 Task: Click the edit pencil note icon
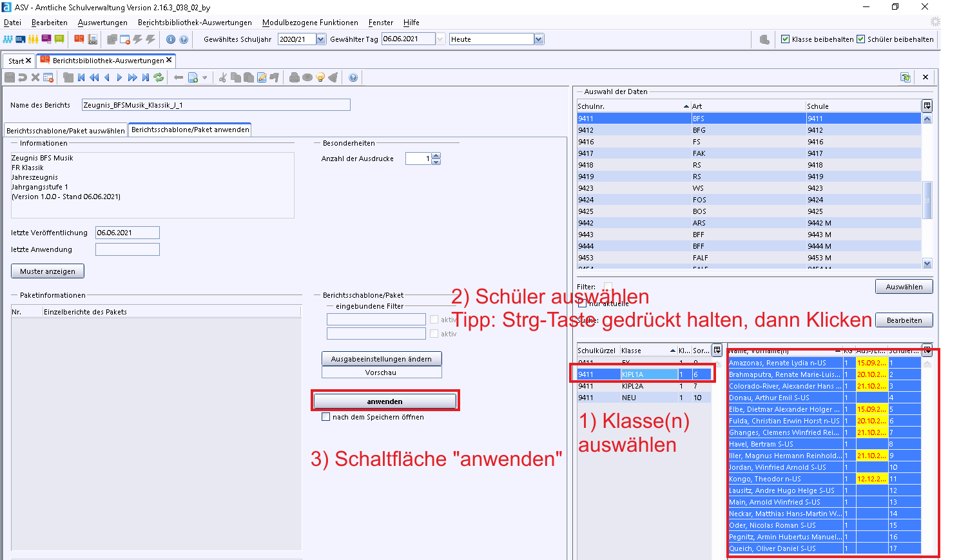pos(262,77)
